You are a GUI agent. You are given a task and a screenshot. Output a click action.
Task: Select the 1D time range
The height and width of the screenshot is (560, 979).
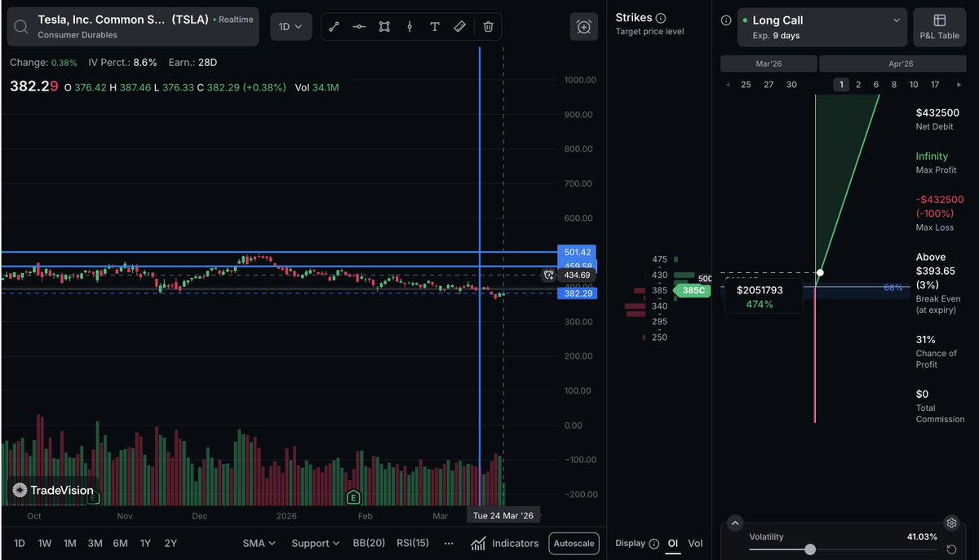[20, 544]
